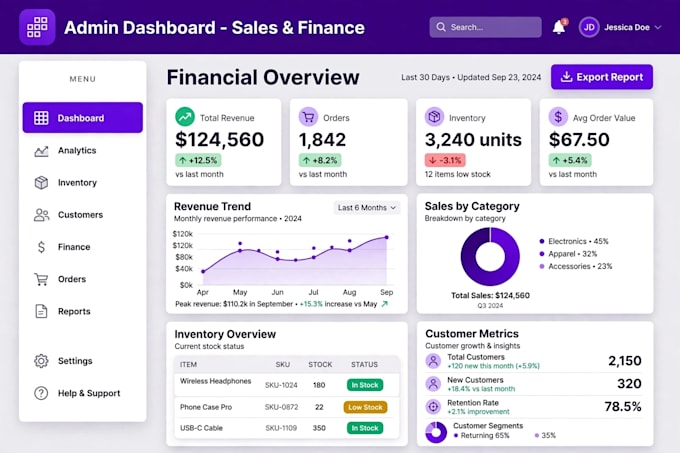
Task: Click the Accessories legend color dot
Action: [x=542, y=267]
